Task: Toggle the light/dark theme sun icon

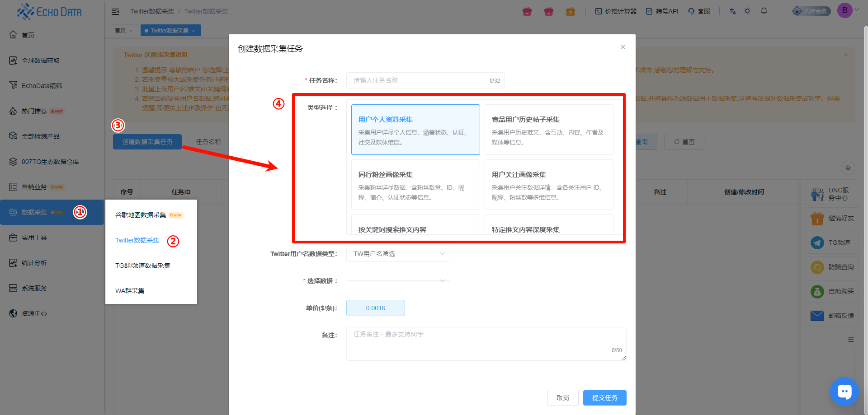Action: tap(747, 11)
